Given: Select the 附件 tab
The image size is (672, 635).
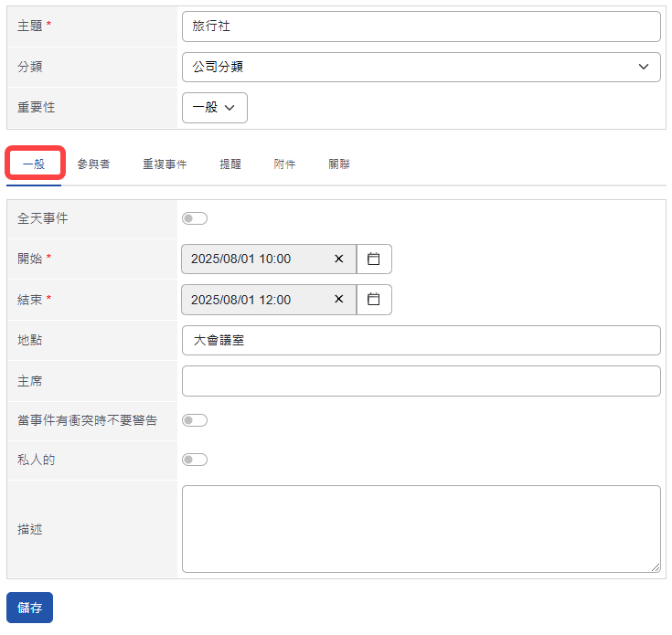Looking at the screenshot, I should (284, 164).
